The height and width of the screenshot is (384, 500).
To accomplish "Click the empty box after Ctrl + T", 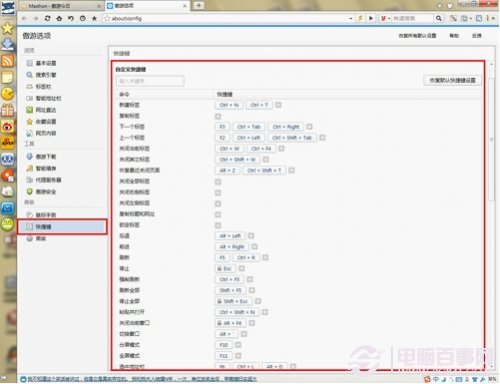I will point(278,105).
